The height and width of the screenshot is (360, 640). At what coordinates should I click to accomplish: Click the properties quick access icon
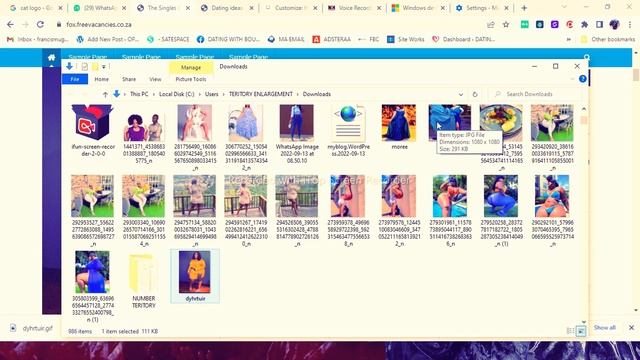coord(84,67)
